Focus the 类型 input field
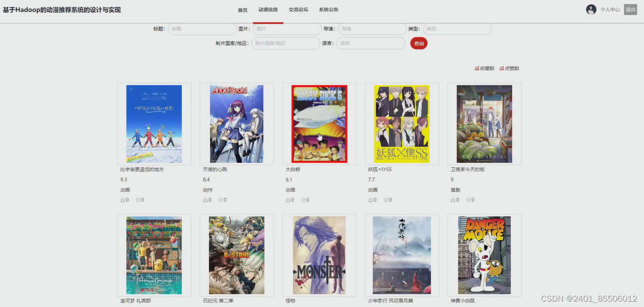 click(457, 29)
